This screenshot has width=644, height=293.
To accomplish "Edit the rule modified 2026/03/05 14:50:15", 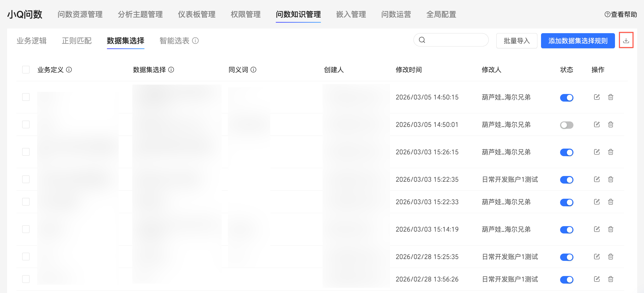I will [x=597, y=97].
